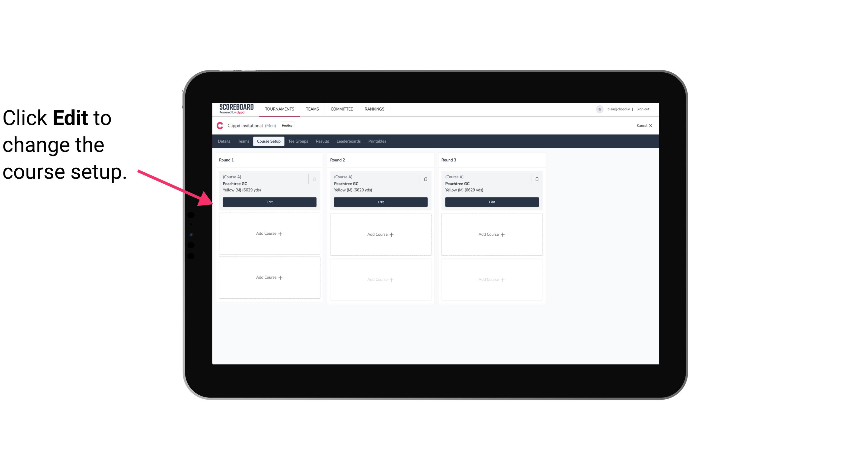Screen dimensions: 868x467
Task: Click the Details tab
Action: pyautogui.click(x=225, y=141)
